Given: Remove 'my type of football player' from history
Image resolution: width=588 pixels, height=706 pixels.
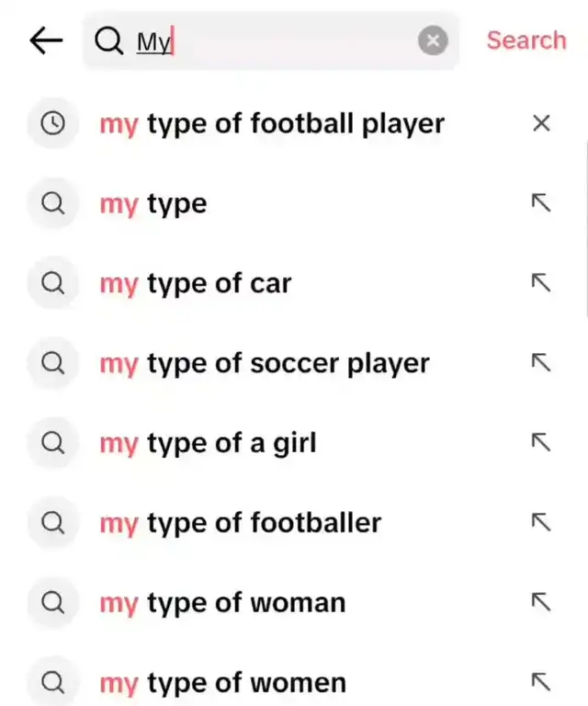Looking at the screenshot, I should (541, 123).
